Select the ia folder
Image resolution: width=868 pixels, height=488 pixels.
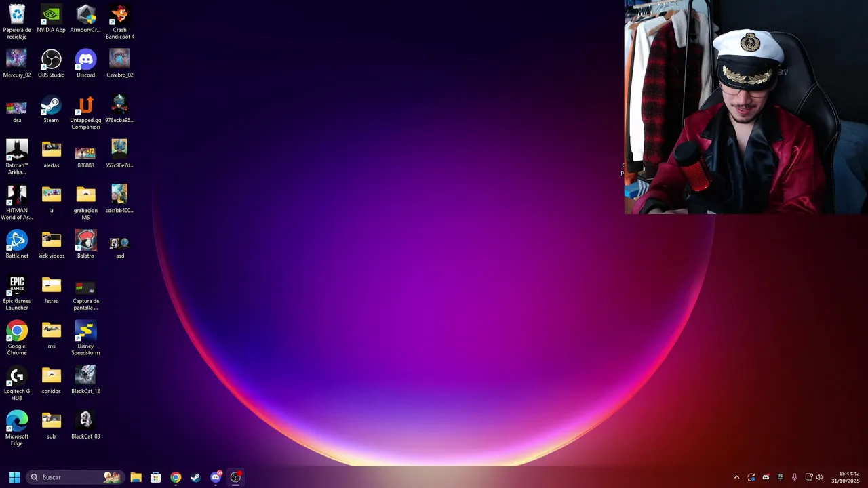52,199
